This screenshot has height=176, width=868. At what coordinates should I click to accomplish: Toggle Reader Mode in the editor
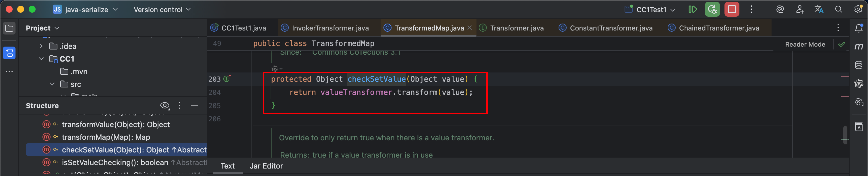coord(805,44)
